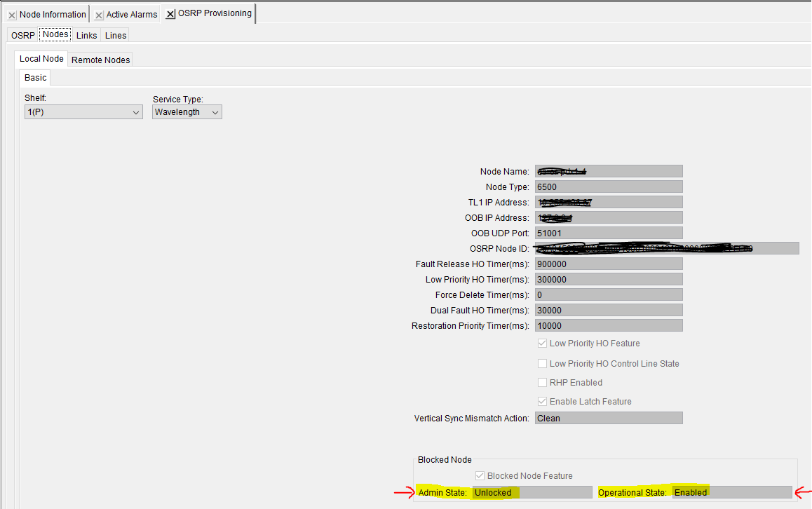Select the OSRP Node ID field
Screen dimensions: 812x509
click(x=667, y=249)
